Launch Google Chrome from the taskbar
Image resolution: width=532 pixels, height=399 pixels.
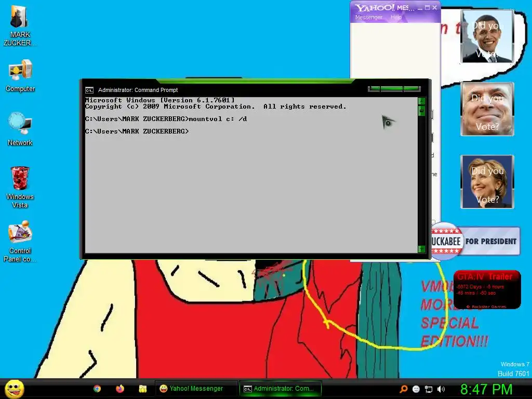[x=97, y=389]
